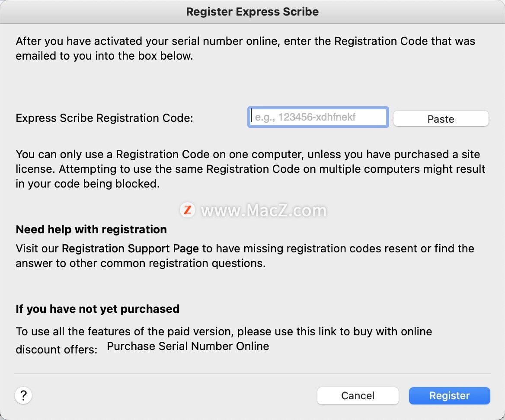This screenshot has width=505, height=420.
Task: Click the 'code being blocked' warning line
Action: click(88, 184)
